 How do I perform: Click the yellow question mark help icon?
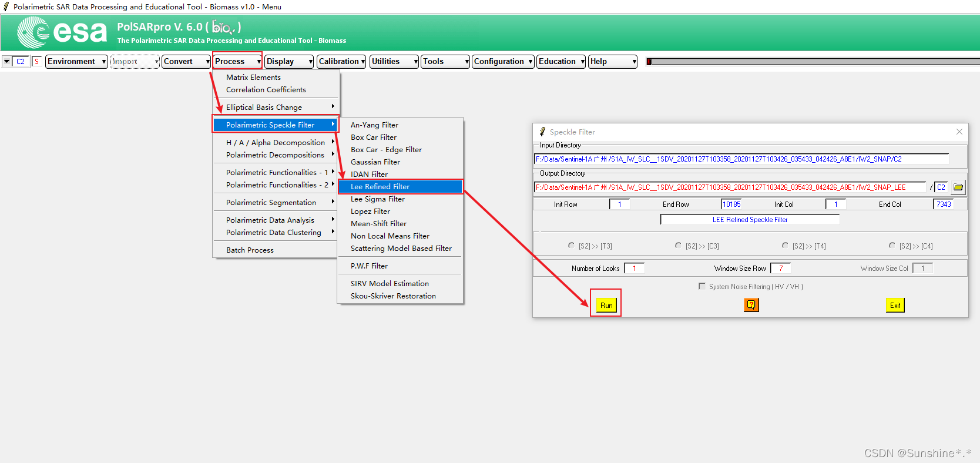pyautogui.click(x=751, y=305)
